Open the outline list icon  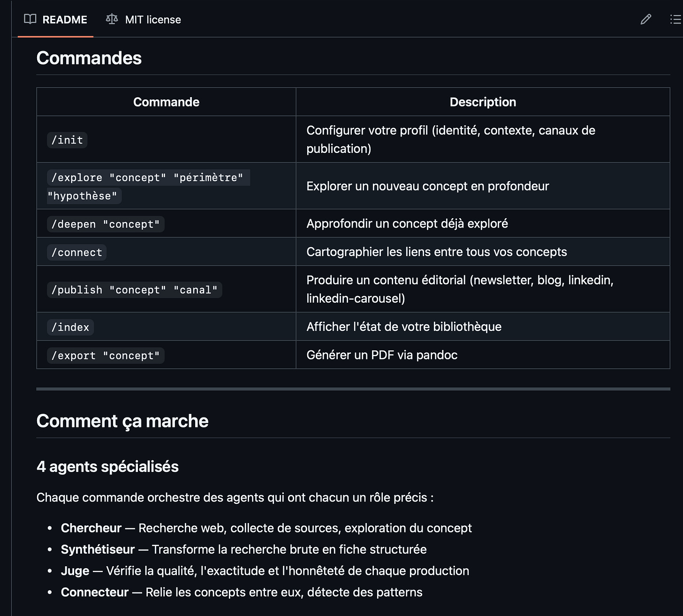(x=675, y=19)
